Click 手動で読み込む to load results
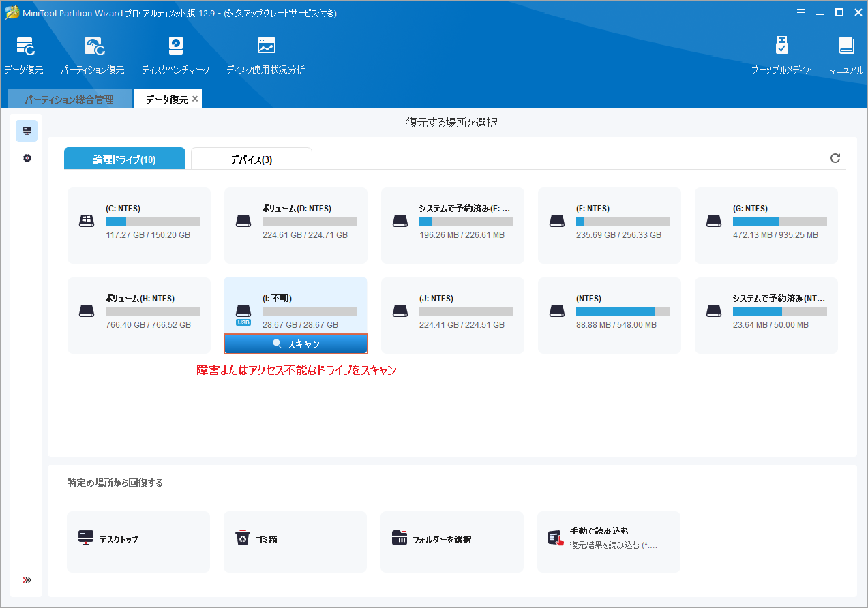The image size is (868, 608). pos(609,542)
